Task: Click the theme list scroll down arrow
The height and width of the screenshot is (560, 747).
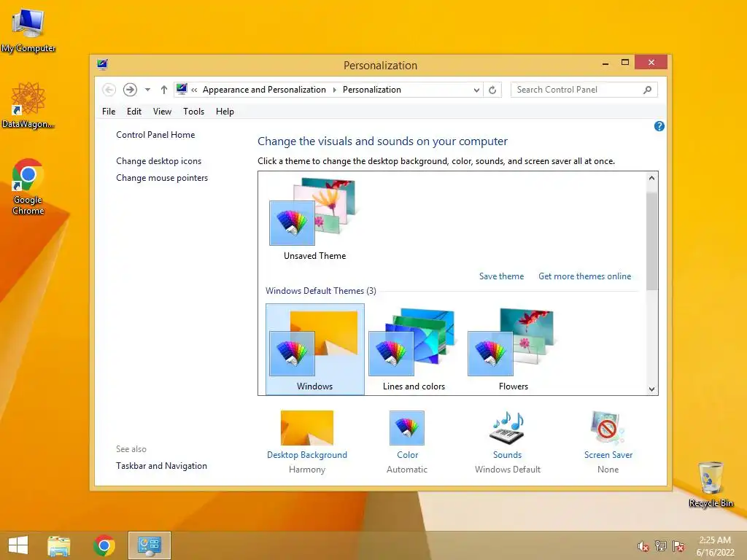Action: pyautogui.click(x=651, y=389)
